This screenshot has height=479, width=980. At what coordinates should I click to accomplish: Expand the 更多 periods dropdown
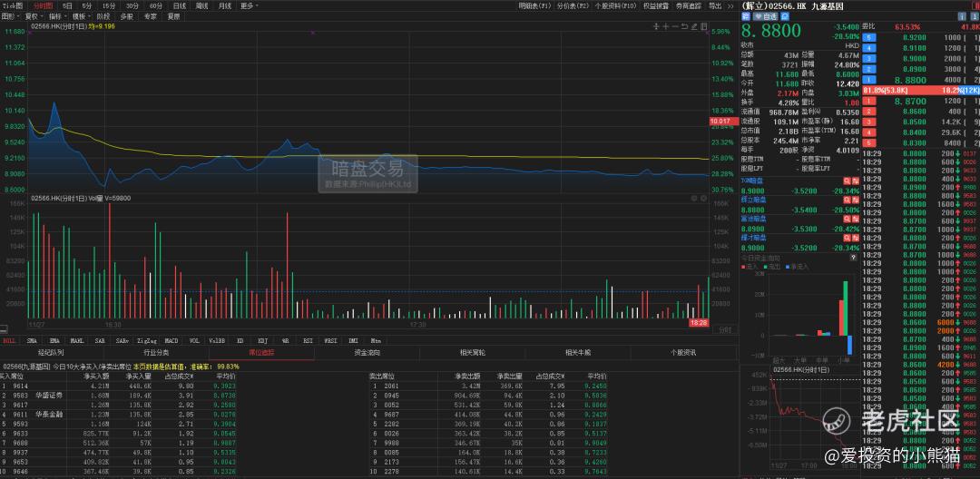click(249, 5)
